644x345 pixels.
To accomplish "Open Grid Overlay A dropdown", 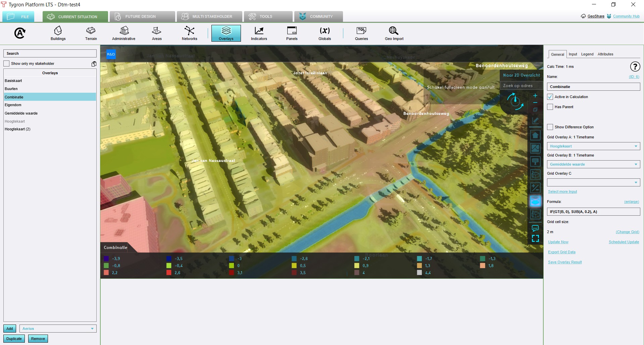I will tap(593, 146).
